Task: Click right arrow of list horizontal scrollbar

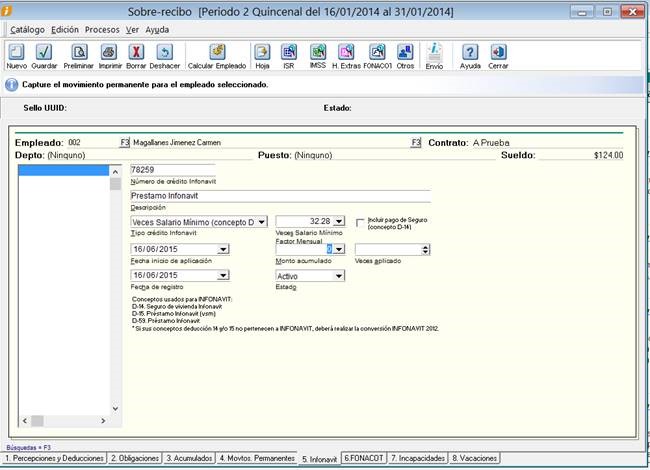Action: pyautogui.click(x=103, y=421)
